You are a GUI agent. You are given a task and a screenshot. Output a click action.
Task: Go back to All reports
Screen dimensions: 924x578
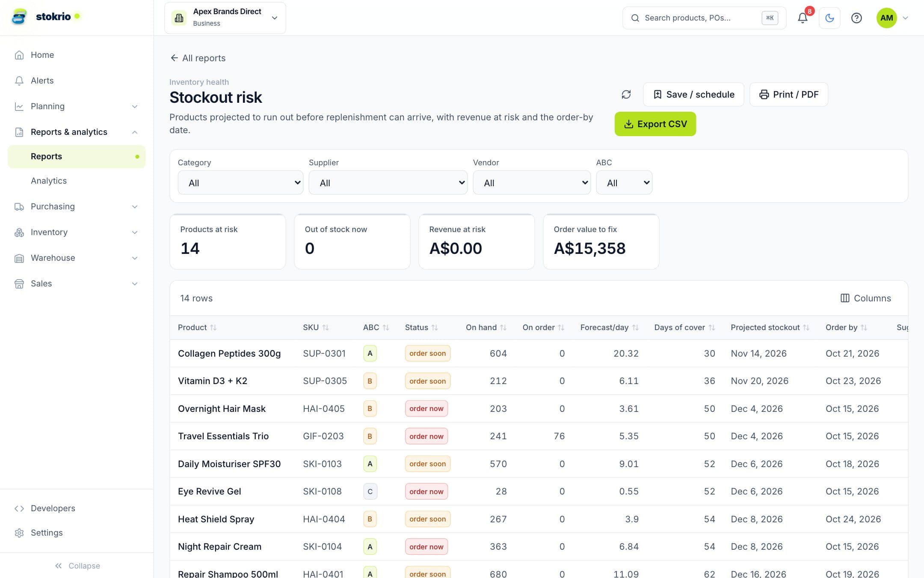pos(198,58)
